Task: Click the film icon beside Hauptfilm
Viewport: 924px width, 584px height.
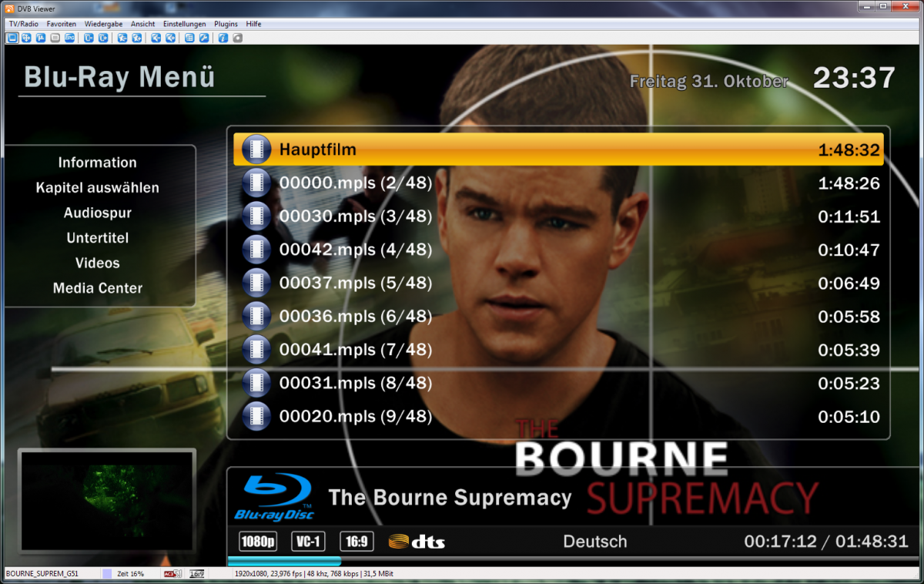Action: 256,149
